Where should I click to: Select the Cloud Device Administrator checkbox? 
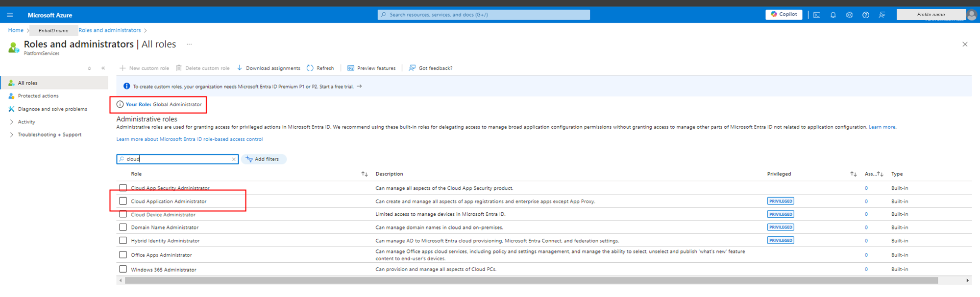point(123,214)
